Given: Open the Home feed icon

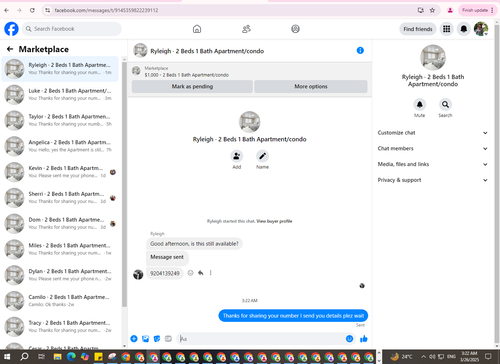Looking at the screenshot, I should (197, 29).
